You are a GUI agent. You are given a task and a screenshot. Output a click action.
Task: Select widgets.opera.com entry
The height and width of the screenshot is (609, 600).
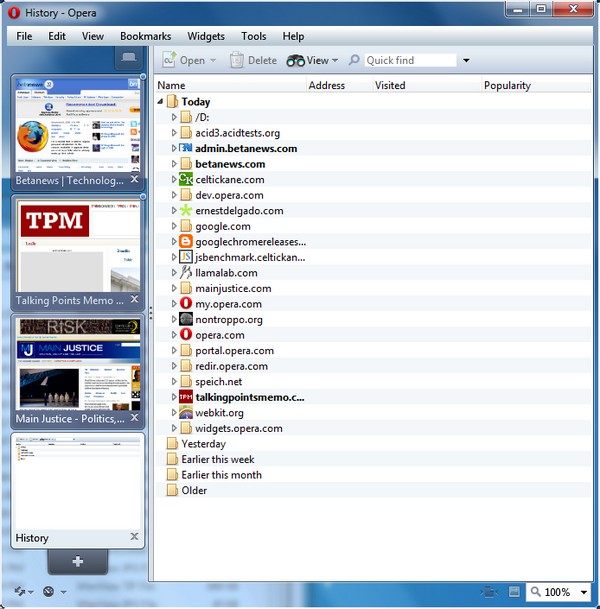(x=239, y=428)
